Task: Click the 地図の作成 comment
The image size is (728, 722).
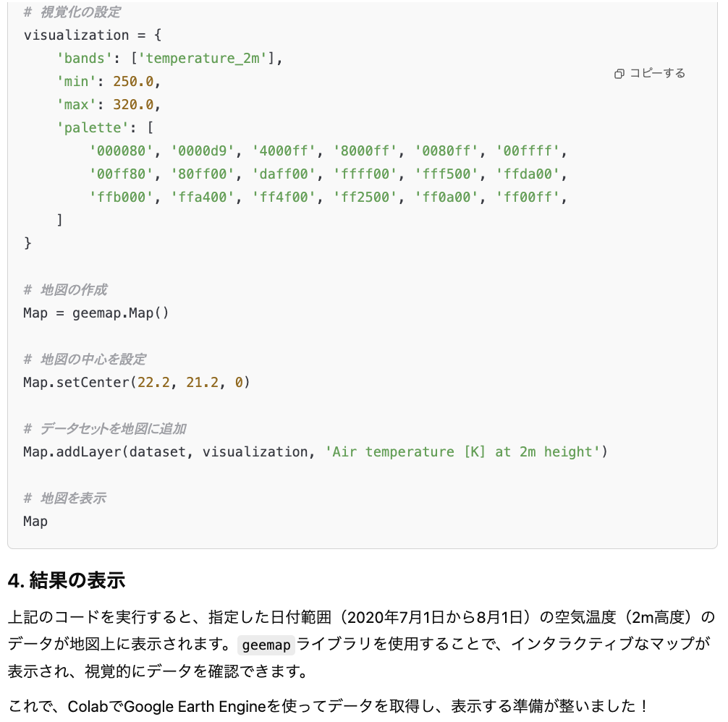Action: pos(65,289)
